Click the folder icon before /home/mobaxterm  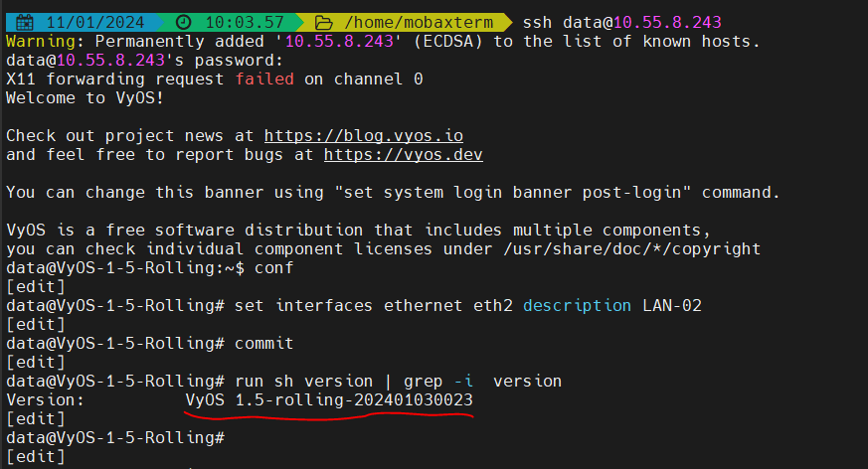point(322,21)
